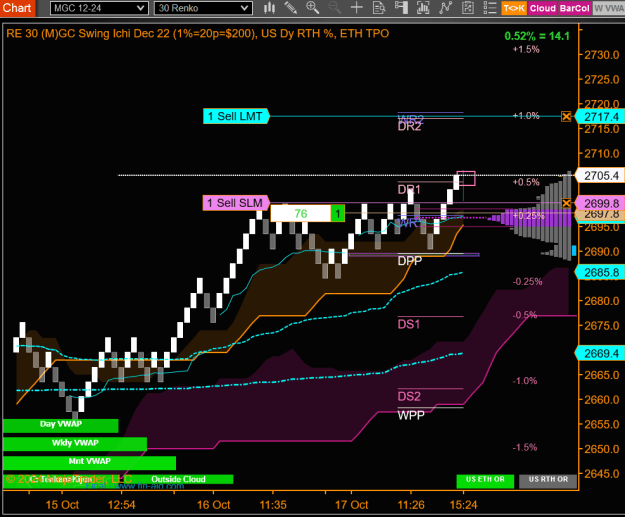Open the data box document icon

point(379,8)
